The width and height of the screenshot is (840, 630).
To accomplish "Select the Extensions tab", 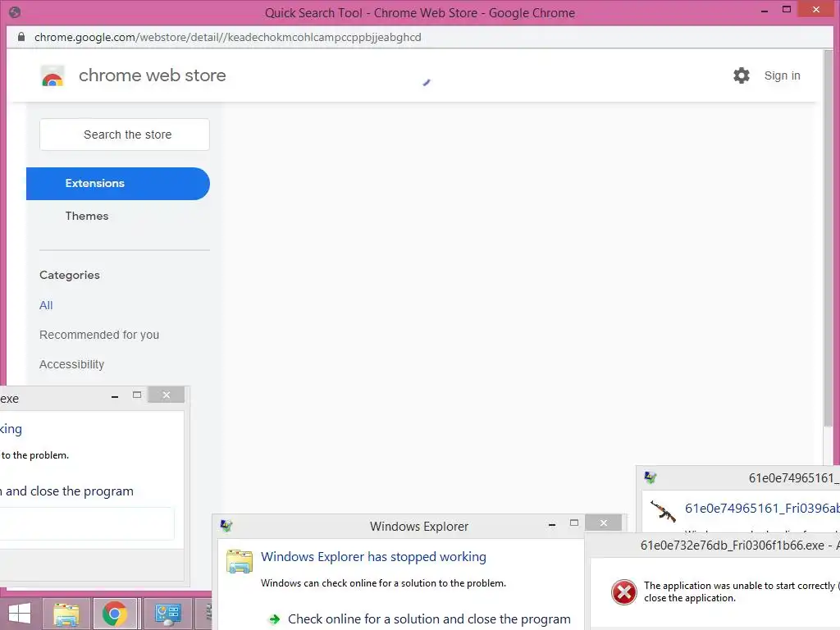I will pos(118,183).
